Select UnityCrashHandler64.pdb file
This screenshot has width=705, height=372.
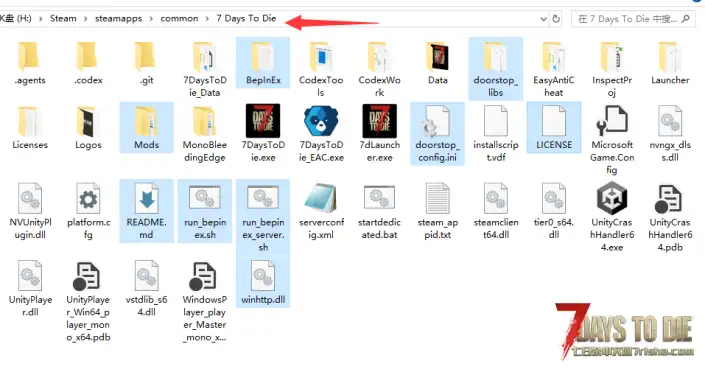(670, 218)
